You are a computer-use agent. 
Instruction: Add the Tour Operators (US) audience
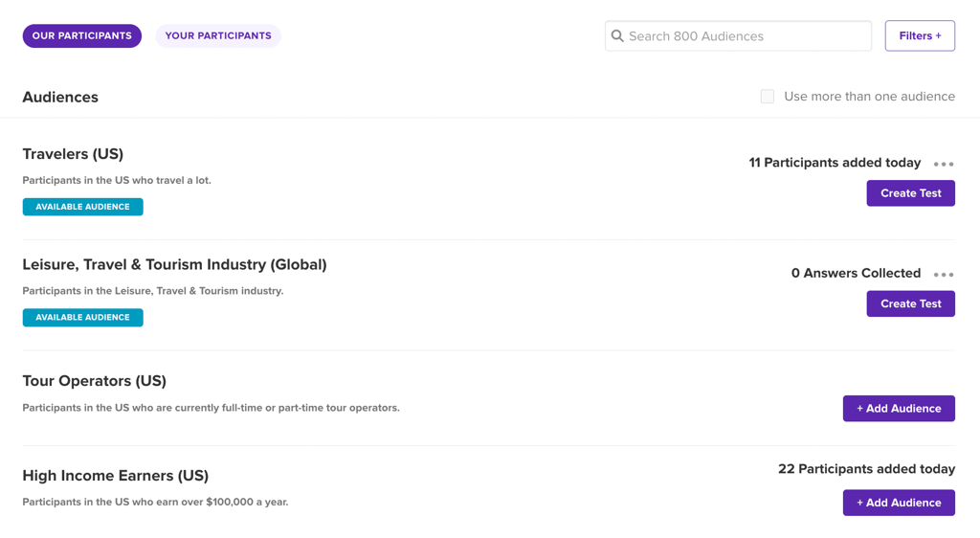pos(899,409)
